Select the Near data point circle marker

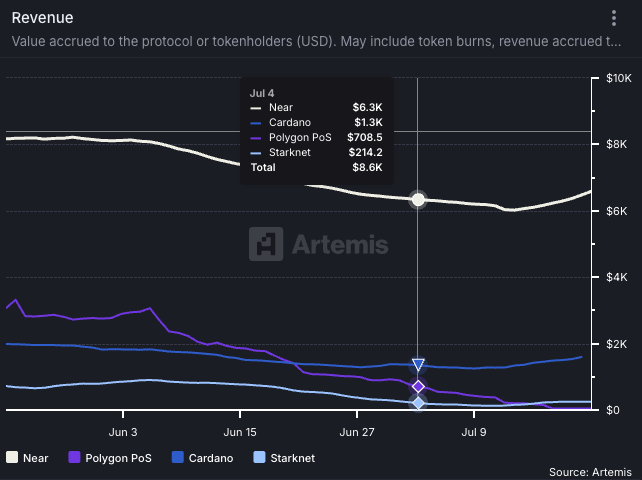[418, 199]
